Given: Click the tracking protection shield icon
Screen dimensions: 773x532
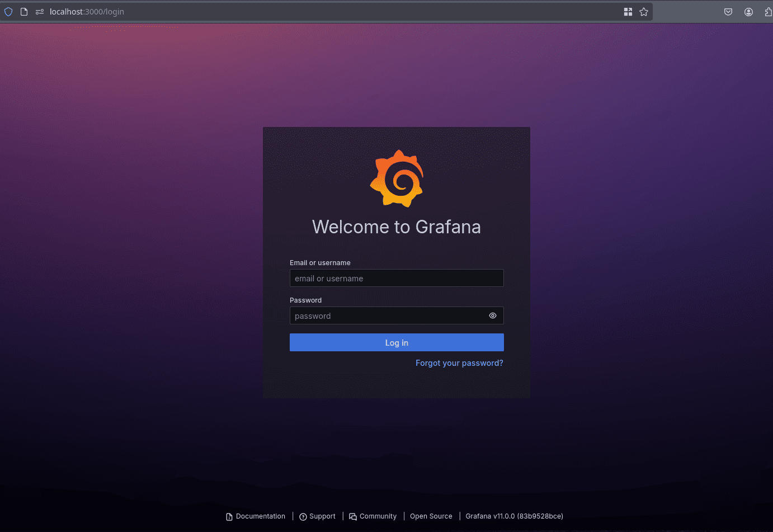Looking at the screenshot, I should pos(8,12).
